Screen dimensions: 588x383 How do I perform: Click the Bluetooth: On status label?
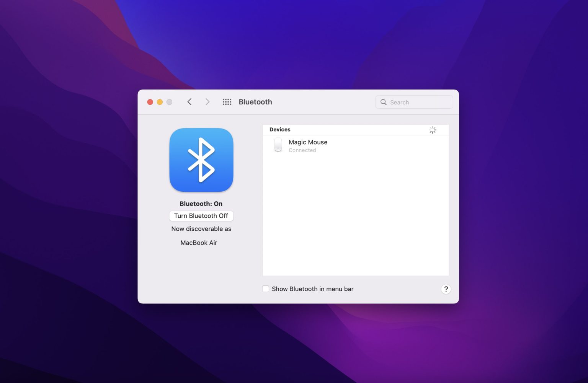[x=201, y=204]
